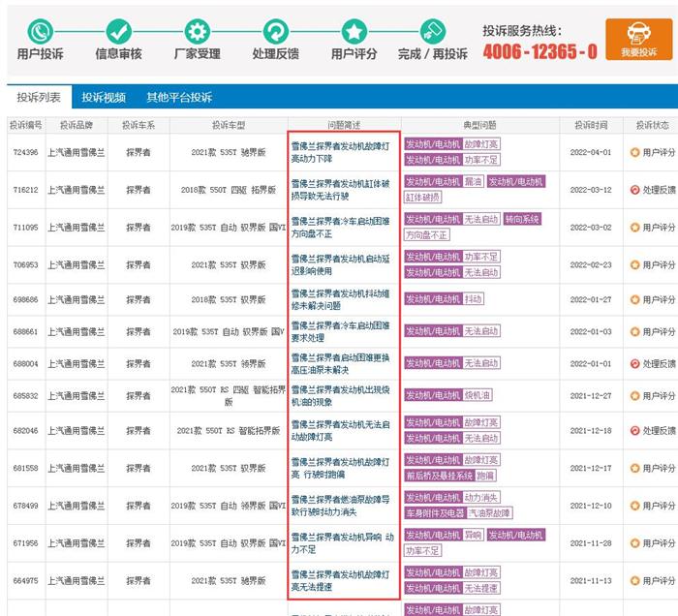Switch to the 投诉列表 tab
This screenshot has height=616, width=678.
[x=39, y=97]
